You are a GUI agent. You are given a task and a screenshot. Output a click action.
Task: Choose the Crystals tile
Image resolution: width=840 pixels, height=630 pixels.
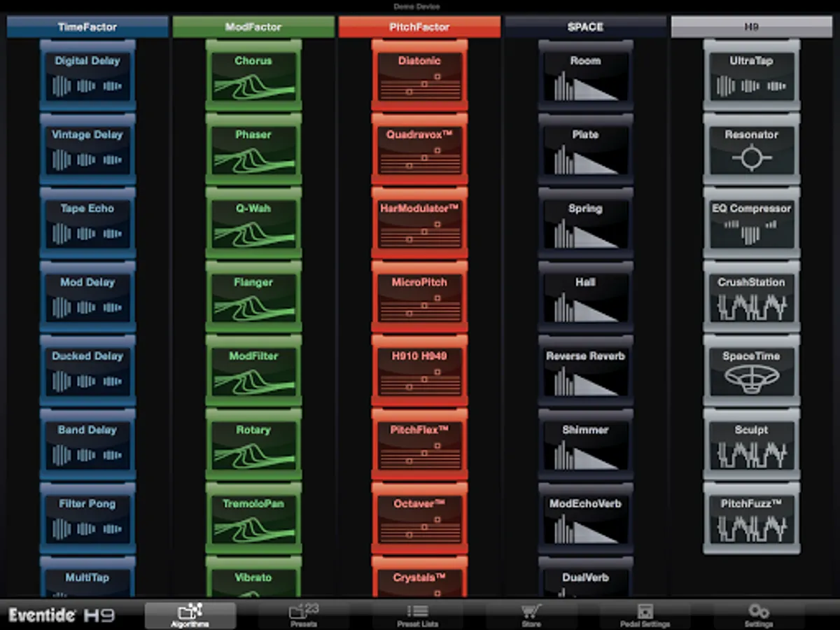click(x=419, y=577)
